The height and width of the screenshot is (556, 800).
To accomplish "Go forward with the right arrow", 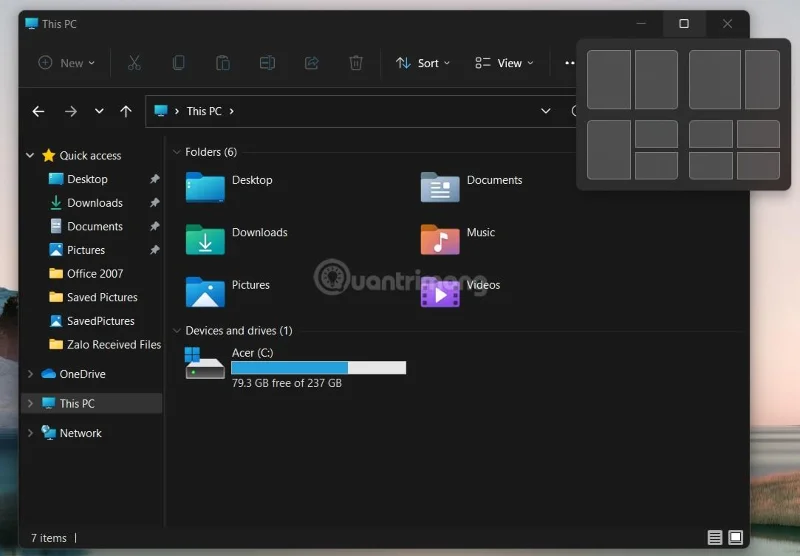I will (x=71, y=111).
